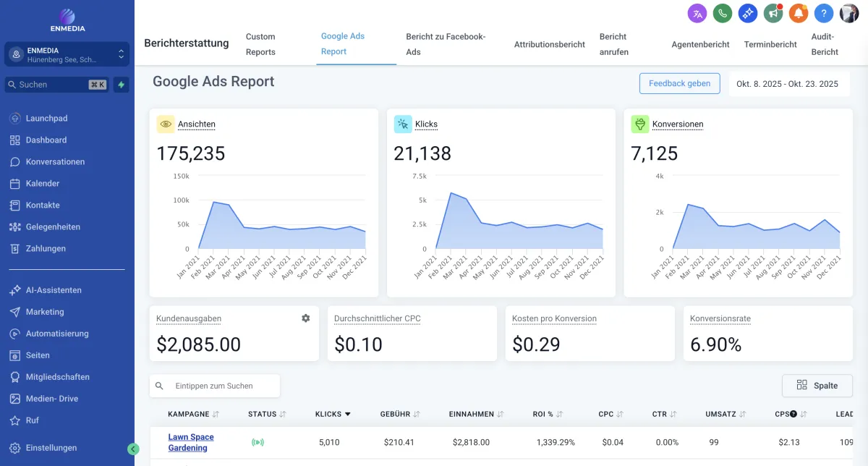Open the user profile avatar
Screen dimensions: 868x466
pyautogui.click(x=848, y=13)
